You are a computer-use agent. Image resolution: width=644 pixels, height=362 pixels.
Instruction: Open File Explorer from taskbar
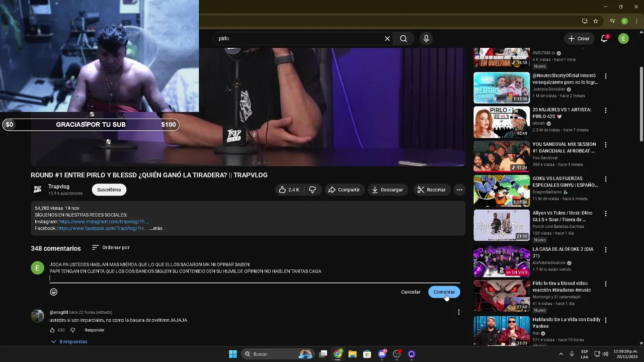[352, 354]
